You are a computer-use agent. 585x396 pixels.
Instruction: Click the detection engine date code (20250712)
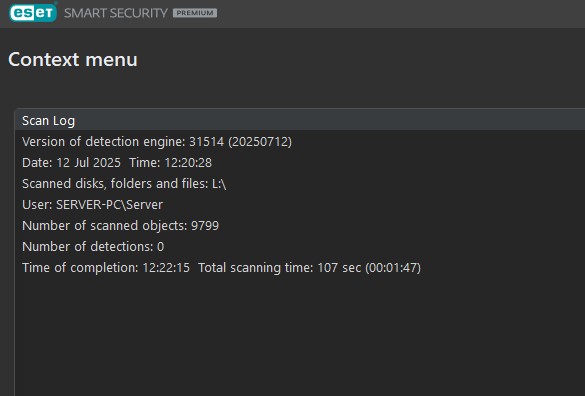(x=260, y=142)
